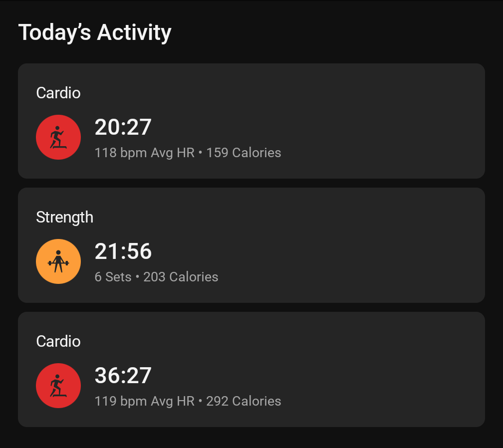Select the 20:27 duration text
Image resolution: width=503 pixels, height=448 pixels.
[123, 127]
